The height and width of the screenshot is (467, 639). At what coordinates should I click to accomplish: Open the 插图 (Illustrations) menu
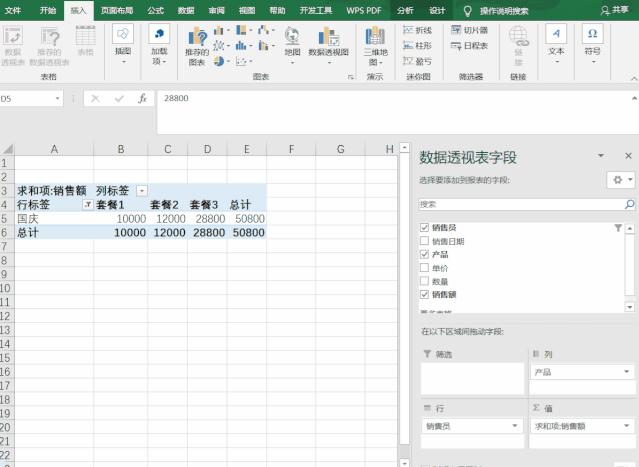[x=123, y=44]
